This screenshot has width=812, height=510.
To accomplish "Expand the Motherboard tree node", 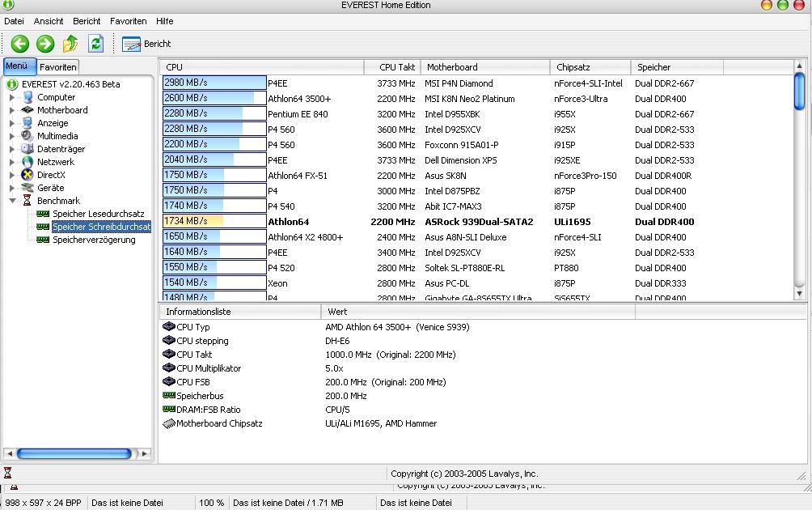I will (x=12, y=110).
